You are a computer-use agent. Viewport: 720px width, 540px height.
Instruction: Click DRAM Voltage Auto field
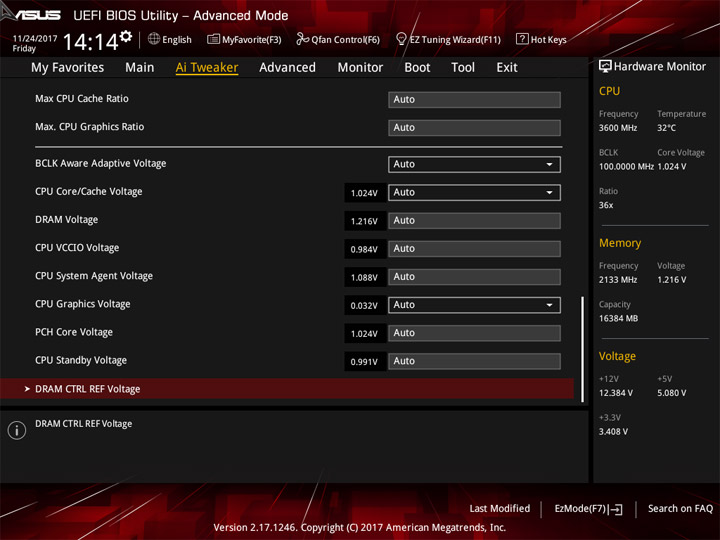[474, 220]
